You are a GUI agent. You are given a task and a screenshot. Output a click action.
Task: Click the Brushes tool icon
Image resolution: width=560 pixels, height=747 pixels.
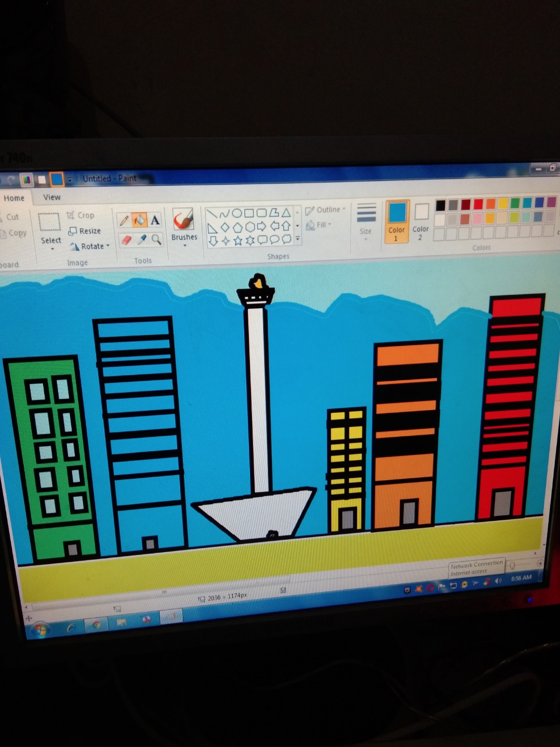pos(183,219)
